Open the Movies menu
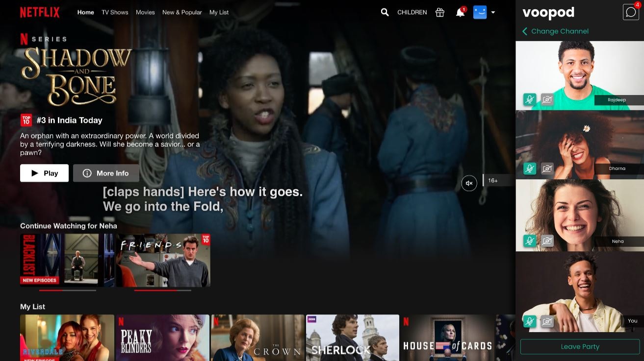This screenshot has width=644, height=361. (145, 12)
